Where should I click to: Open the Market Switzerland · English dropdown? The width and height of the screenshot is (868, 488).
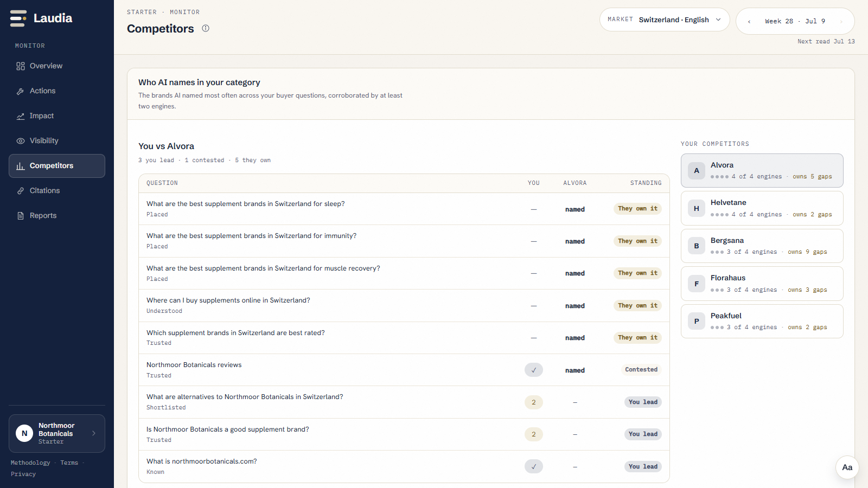665,20
